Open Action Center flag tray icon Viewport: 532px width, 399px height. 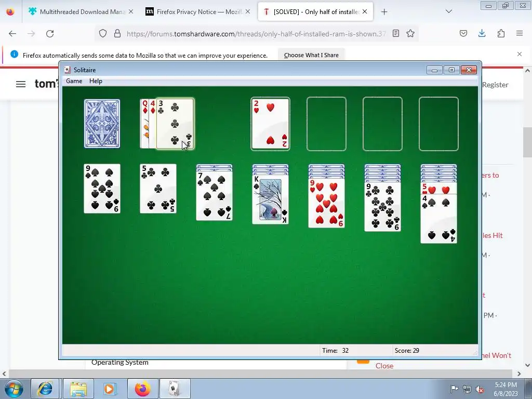(x=454, y=389)
